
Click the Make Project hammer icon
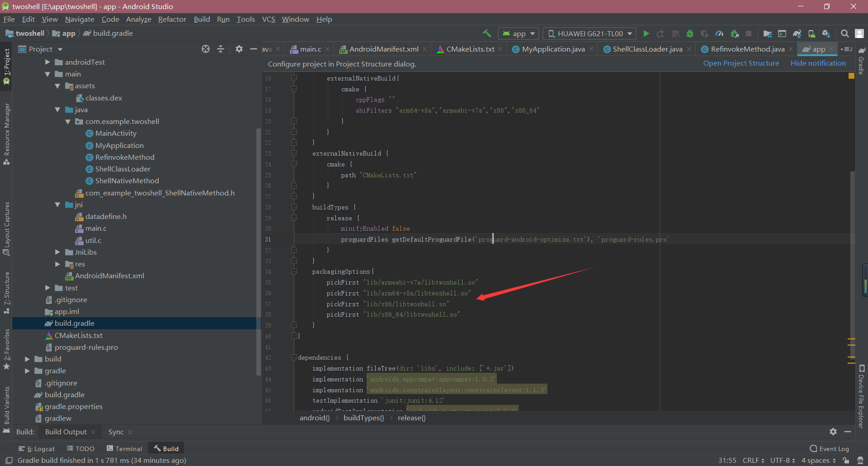click(487, 33)
